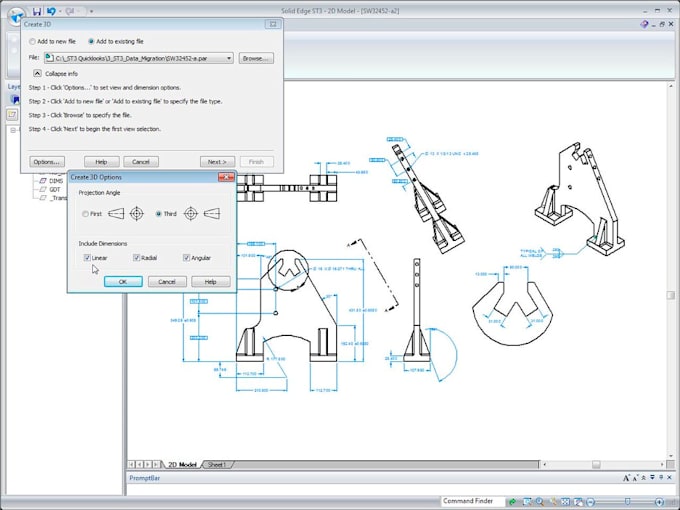Click the Undo arrow icon
This screenshot has width=680, height=510.
click(51, 10)
